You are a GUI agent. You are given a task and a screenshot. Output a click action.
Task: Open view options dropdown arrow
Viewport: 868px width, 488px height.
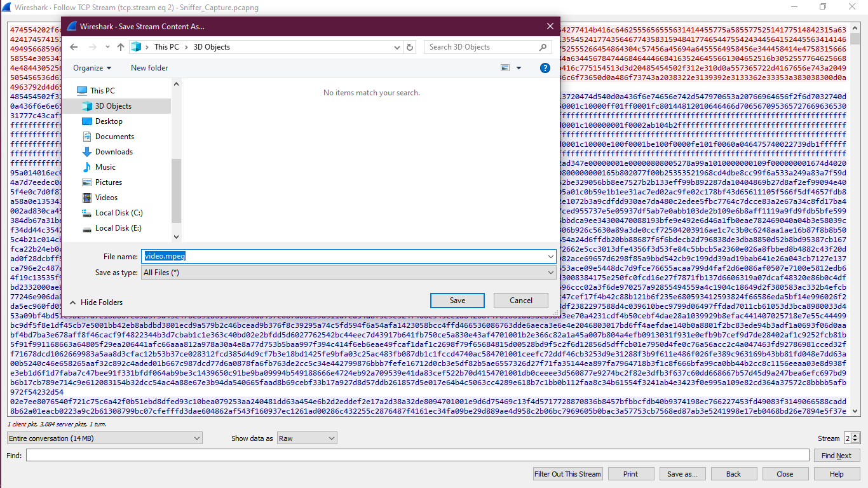click(x=519, y=68)
